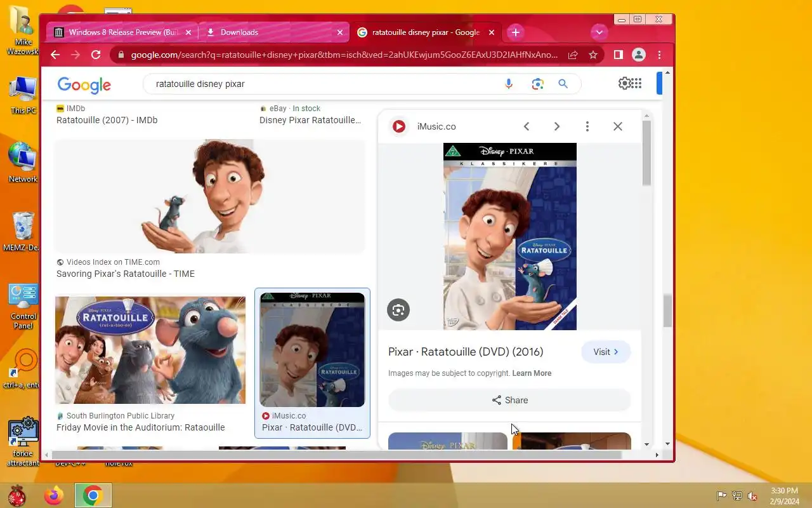The image size is (812, 508).
Task: Click the Share button
Action: pyautogui.click(x=510, y=400)
